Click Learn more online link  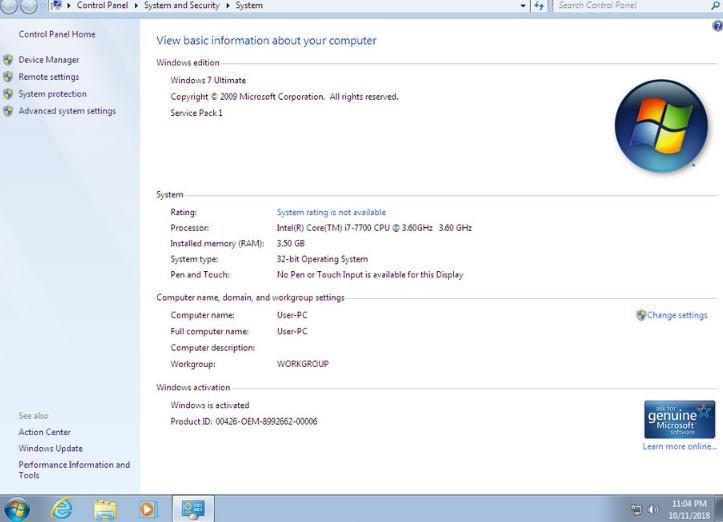point(680,446)
